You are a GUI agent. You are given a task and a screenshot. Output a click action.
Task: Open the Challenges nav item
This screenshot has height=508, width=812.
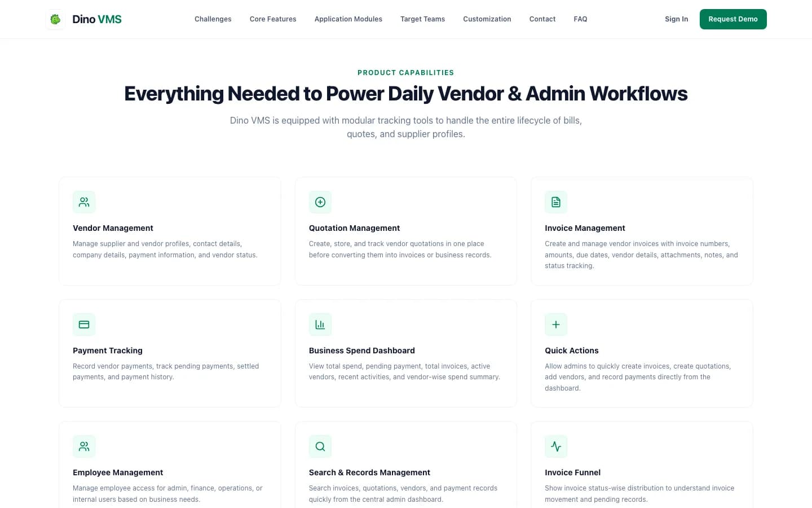(x=213, y=19)
